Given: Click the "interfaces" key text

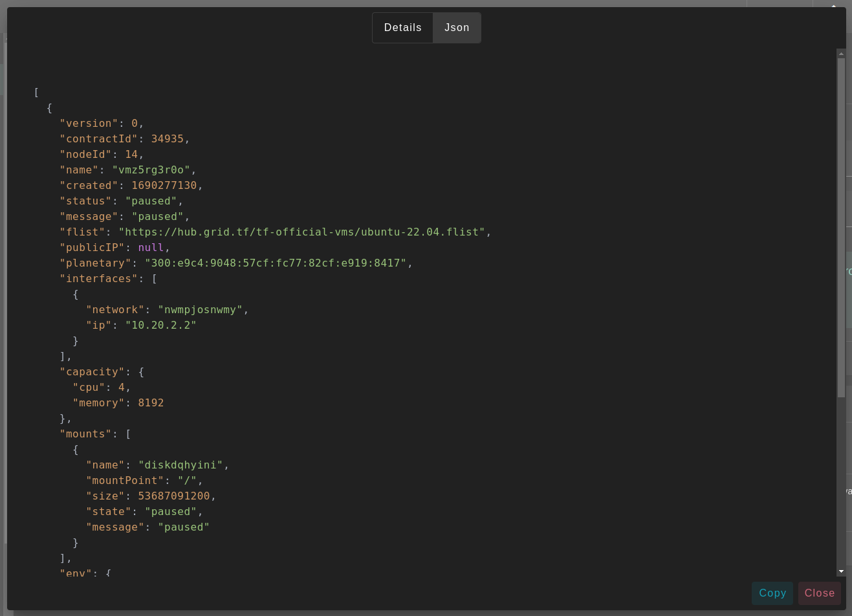Looking at the screenshot, I should click(98, 279).
